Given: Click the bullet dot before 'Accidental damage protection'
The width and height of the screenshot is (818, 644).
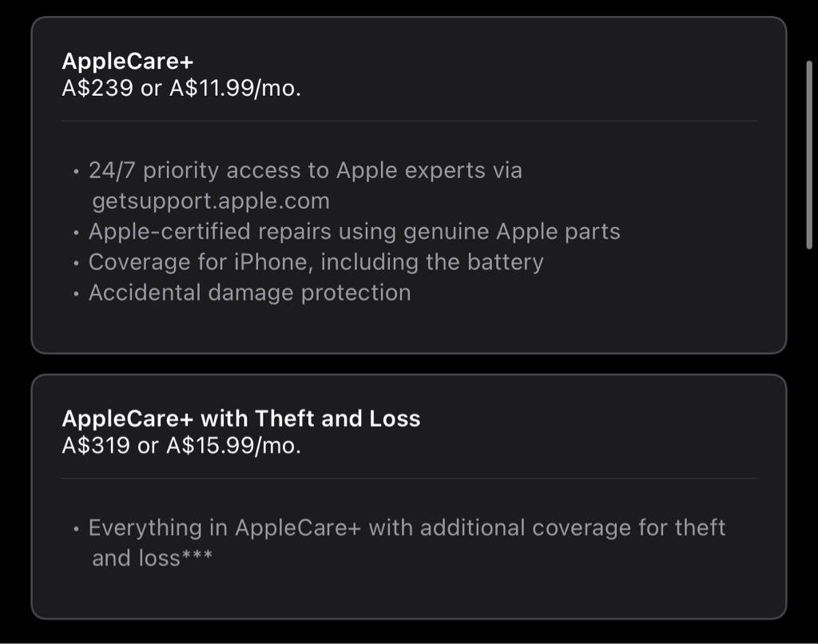Looking at the screenshot, I should [x=77, y=294].
